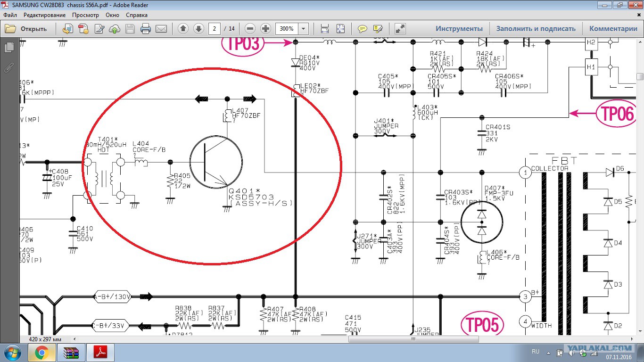Select the highlight text tool
The height and width of the screenshot is (362, 644).
point(378,29)
